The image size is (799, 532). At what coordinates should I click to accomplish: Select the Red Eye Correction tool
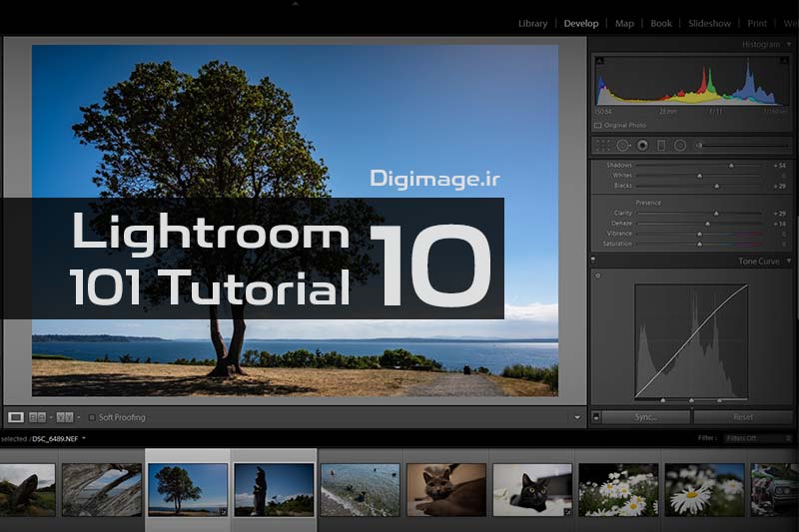pyautogui.click(x=642, y=146)
